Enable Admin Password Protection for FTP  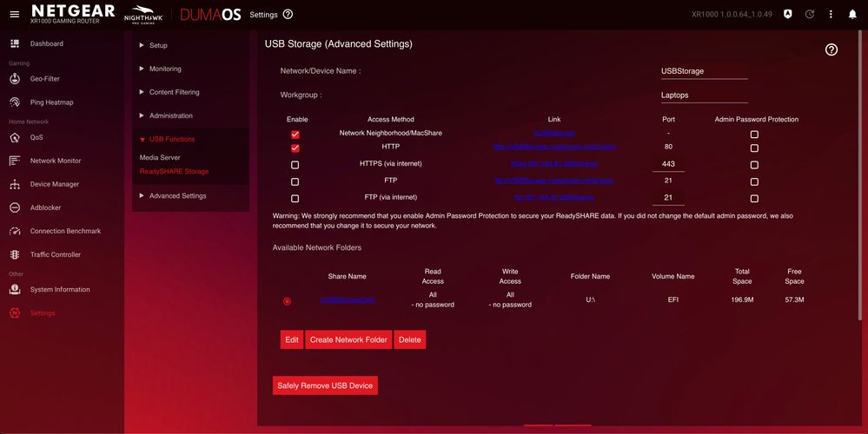pos(754,182)
